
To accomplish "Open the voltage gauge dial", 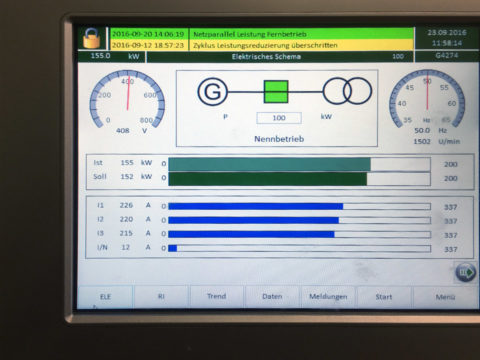I will click(x=127, y=99).
